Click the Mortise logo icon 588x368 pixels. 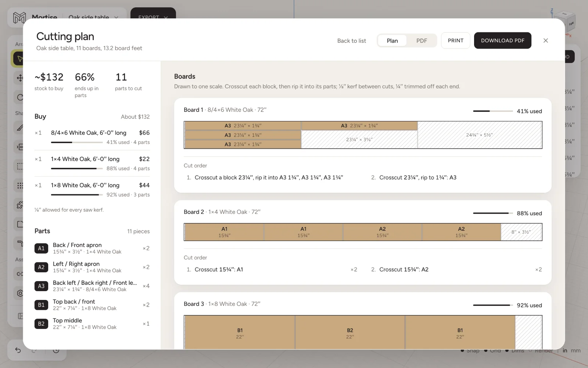19,17
